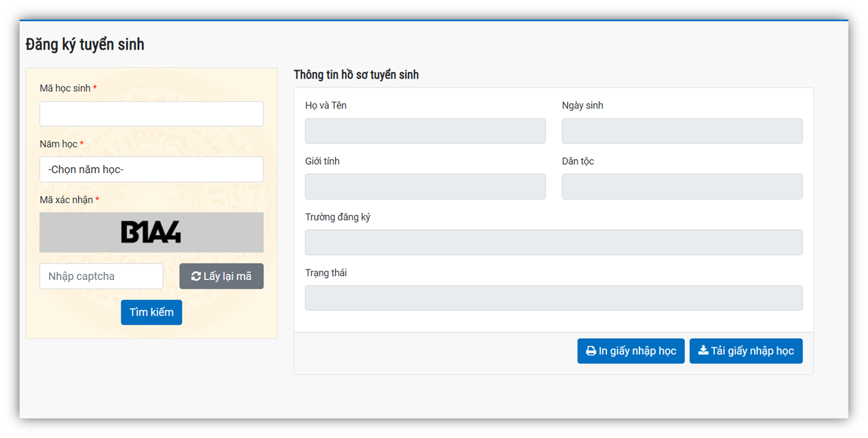Click into the Nhập captcha field
This screenshot has height=438, width=868.
click(101, 276)
